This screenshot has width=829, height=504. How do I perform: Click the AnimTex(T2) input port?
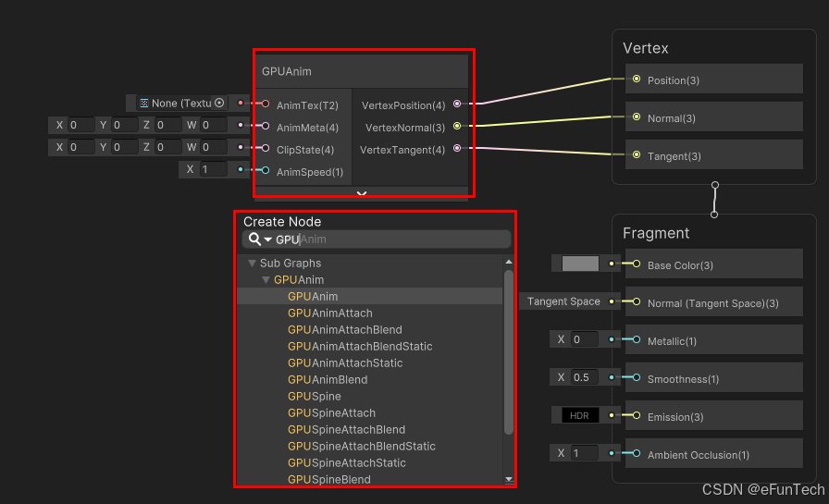point(266,104)
